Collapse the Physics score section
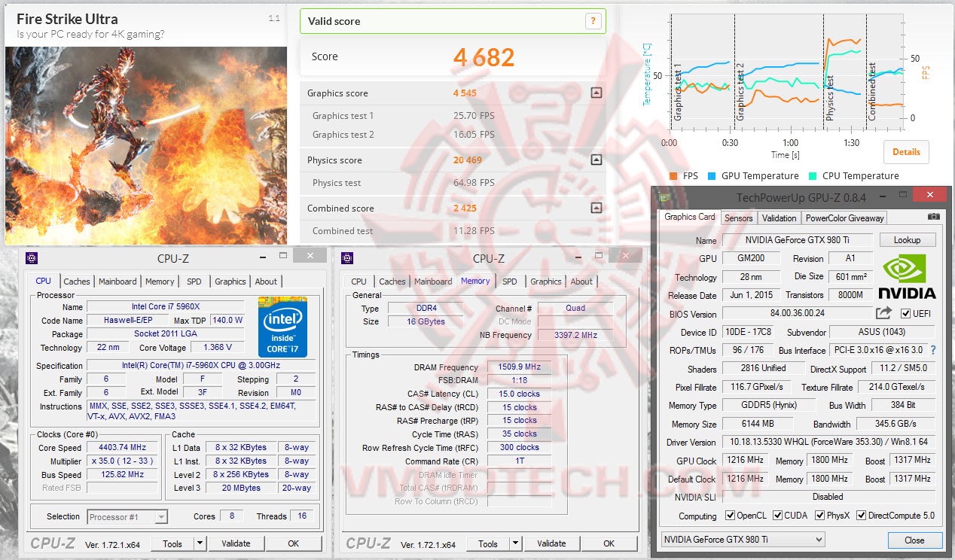Viewport: 955px width, 560px height. [596, 160]
